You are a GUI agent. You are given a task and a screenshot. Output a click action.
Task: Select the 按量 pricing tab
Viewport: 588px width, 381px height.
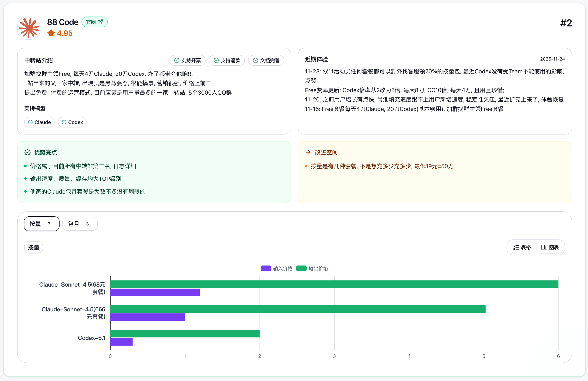(x=42, y=224)
